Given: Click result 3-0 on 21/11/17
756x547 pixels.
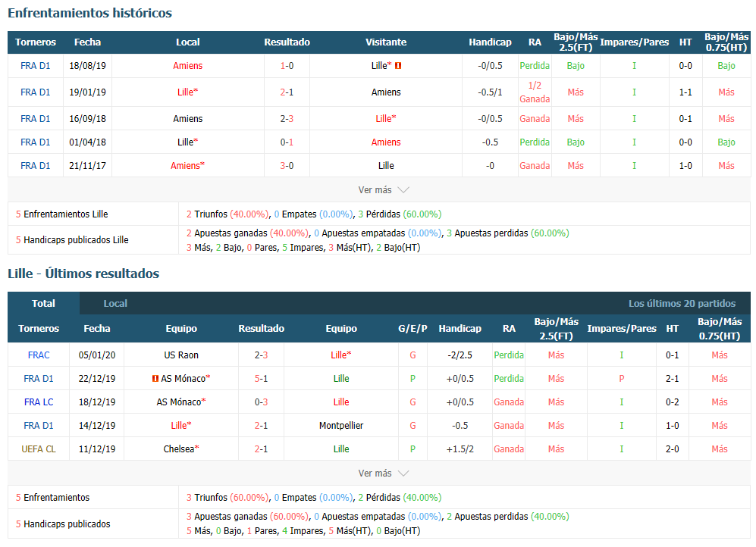Looking at the screenshot, I should 287,166.
